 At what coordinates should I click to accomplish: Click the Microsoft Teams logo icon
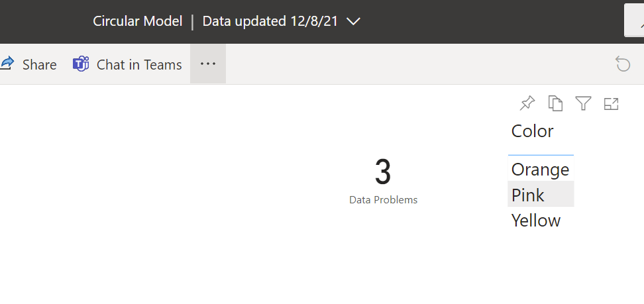pyautogui.click(x=81, y=64)
